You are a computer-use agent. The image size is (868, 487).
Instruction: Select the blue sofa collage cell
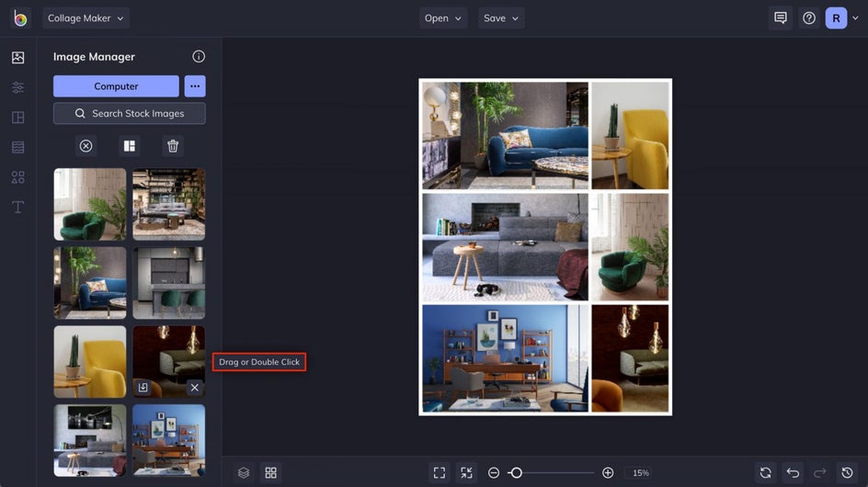pyautogui.click(x=506, y=136)
